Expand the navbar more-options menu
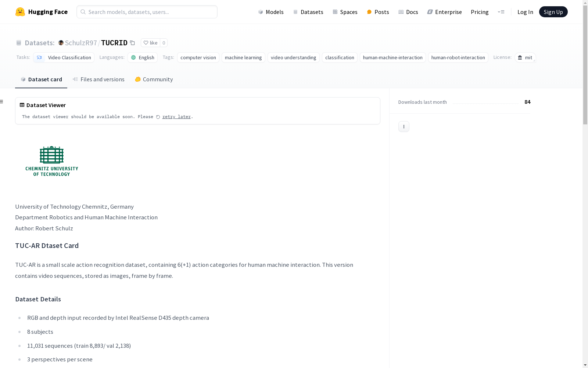Viewport: 588px width, 368px height. tap(501, 12)
